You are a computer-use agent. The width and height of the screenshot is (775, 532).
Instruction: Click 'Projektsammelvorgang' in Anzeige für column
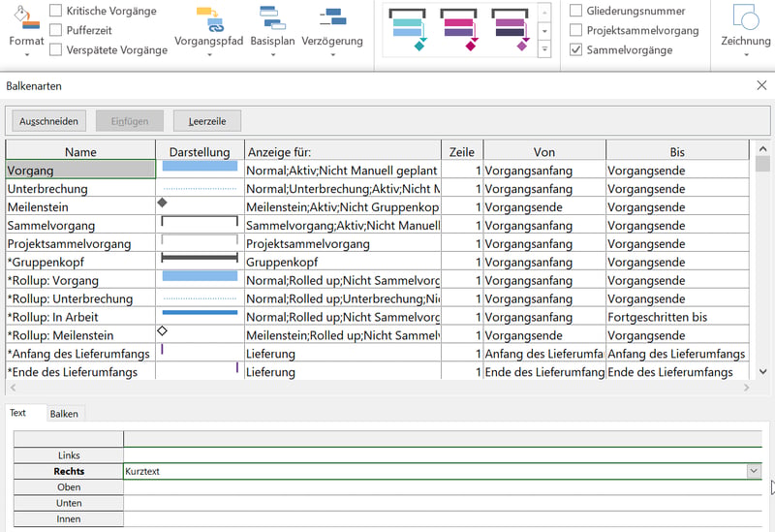click(x=307, y=243)
